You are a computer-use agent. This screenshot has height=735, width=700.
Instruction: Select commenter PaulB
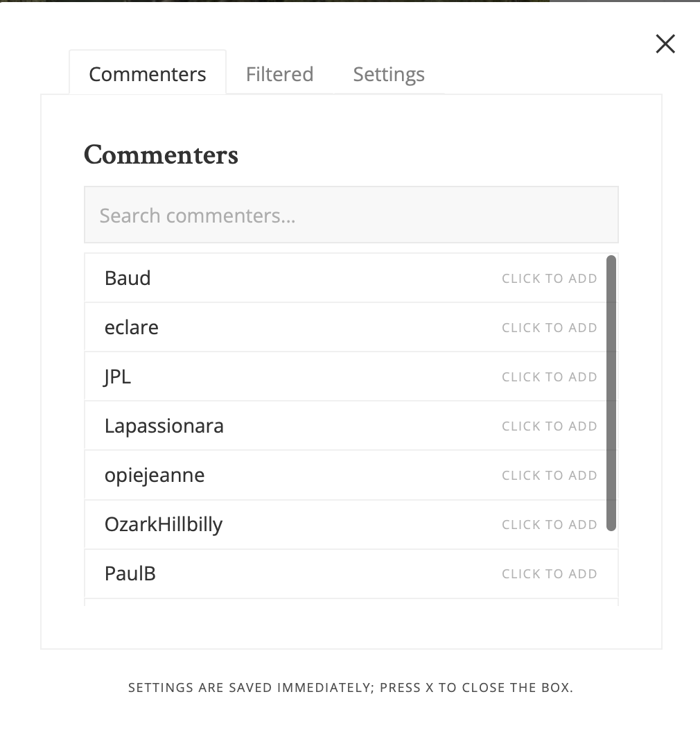tap(130, 573)
